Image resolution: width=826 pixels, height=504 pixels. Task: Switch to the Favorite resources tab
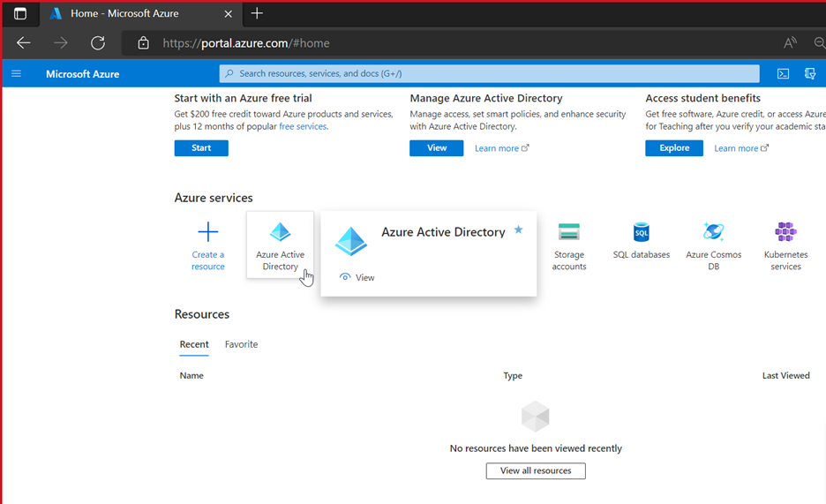[x=241, y=344]
